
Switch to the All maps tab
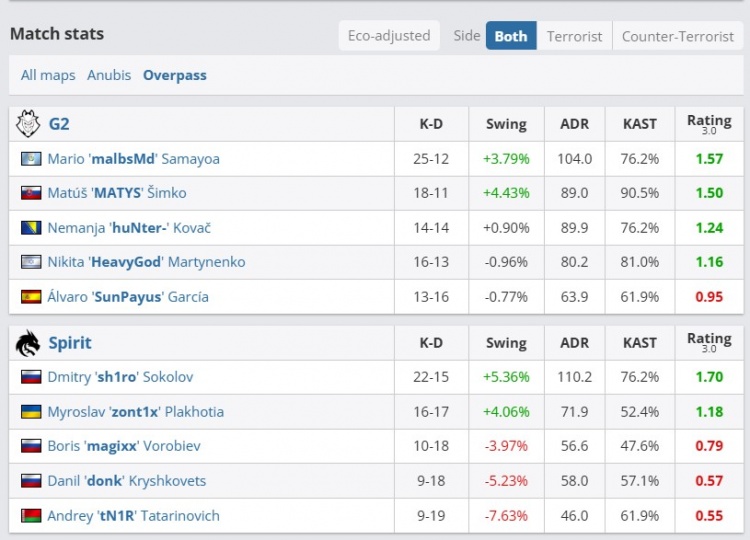coord(48,75)
